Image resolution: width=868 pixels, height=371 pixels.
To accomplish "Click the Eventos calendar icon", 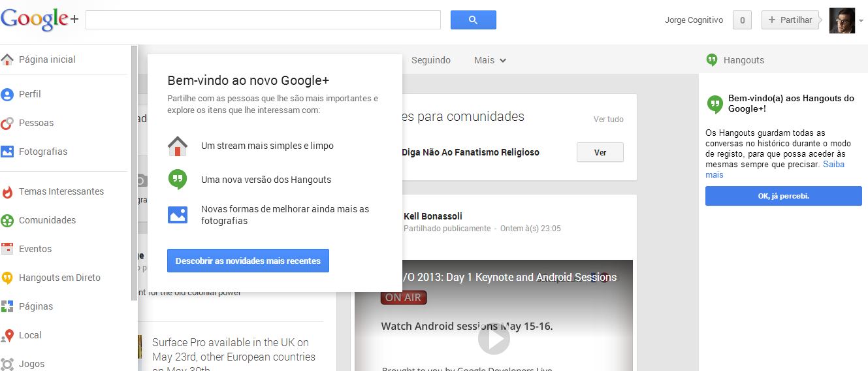I will pos(7,249).
